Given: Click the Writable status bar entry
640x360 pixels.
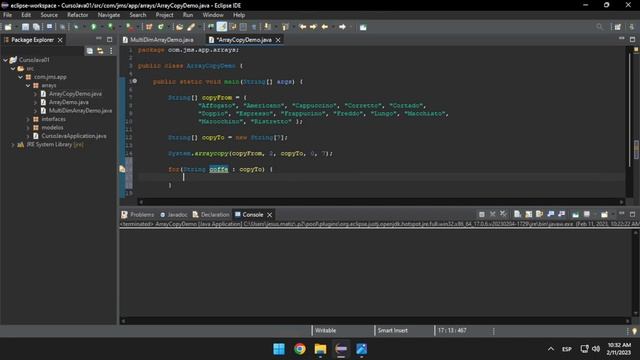Looking at the screenshot, I should coord(325,331).
